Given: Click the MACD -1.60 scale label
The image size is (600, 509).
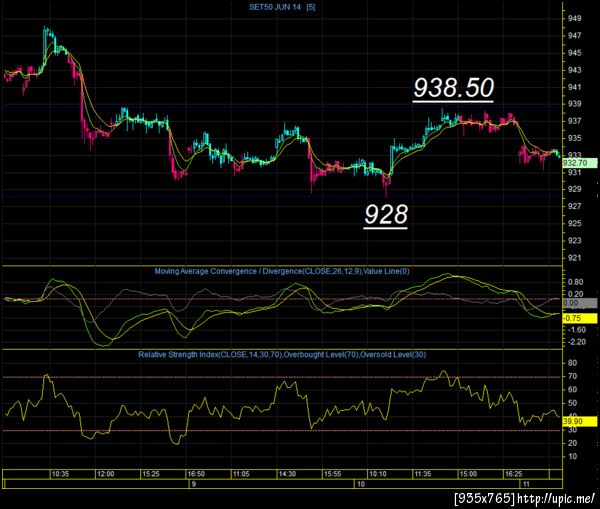Looking at the screenshot, I should (x=576, y=330).
